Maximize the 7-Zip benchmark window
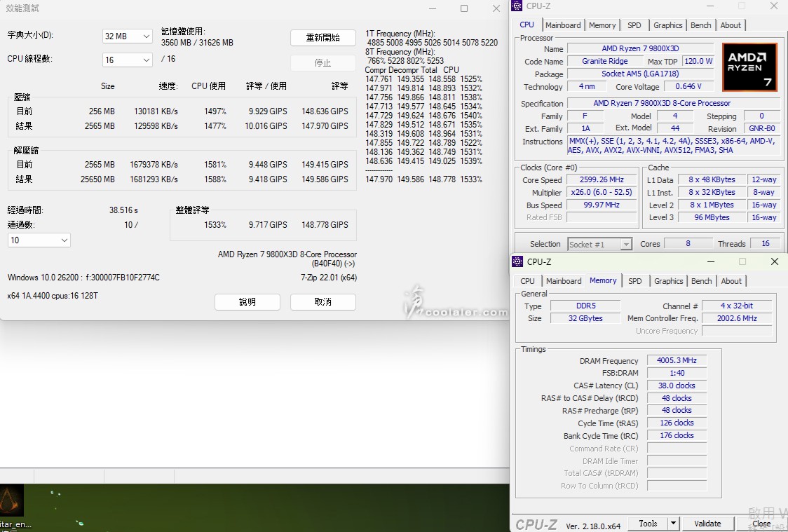Viewport: 788px width, 532px height. click(464, 8)
